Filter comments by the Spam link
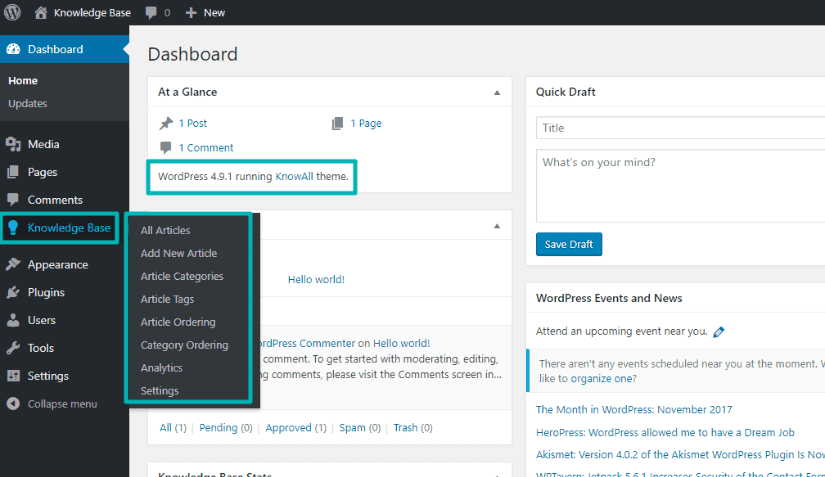This screenshot has height=477, width=825. [x=352, y=428]
